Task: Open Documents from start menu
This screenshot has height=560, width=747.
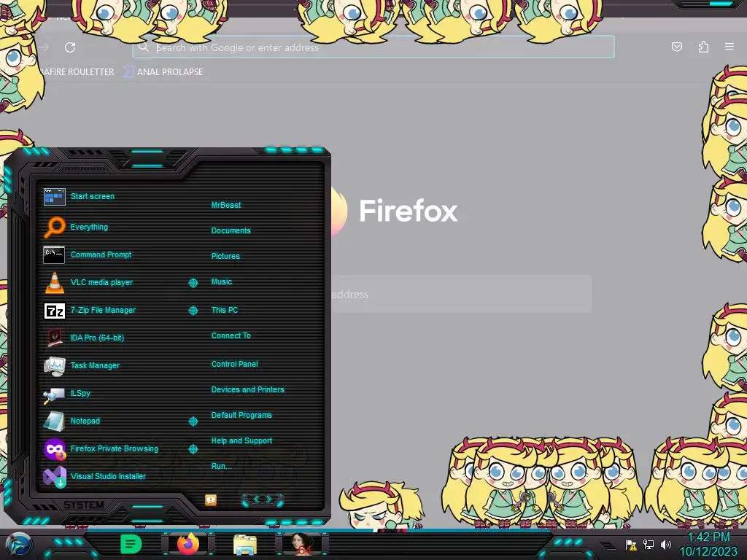Action: (231, 230)
